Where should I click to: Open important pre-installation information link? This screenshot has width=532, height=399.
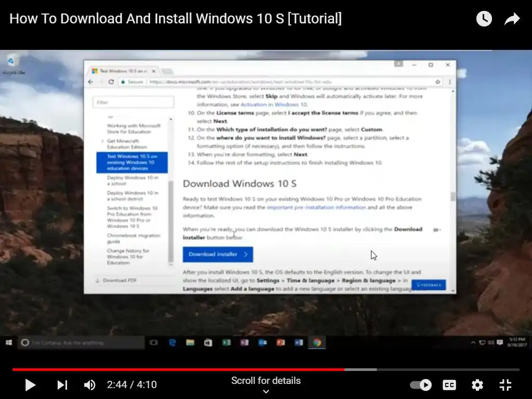(316, 207)
